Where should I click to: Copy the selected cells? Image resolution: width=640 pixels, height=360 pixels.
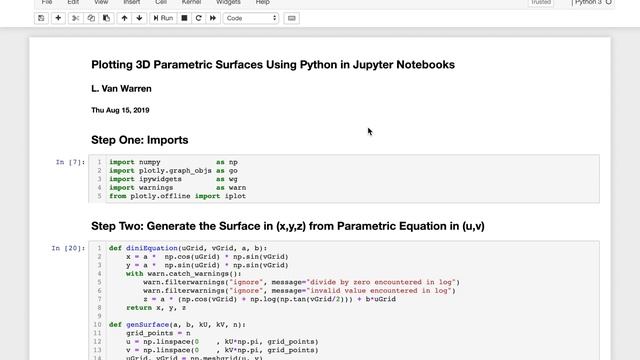(91, 18)
